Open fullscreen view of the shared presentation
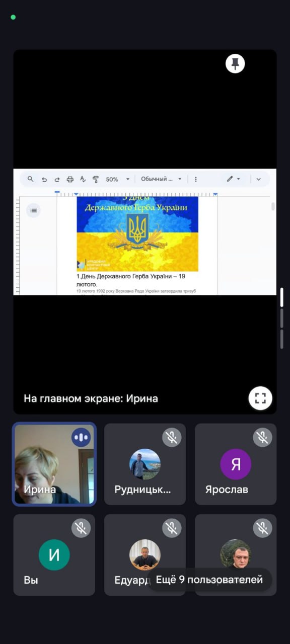The width and height of the screenshot is (290, 644). (x=260, y=398)
